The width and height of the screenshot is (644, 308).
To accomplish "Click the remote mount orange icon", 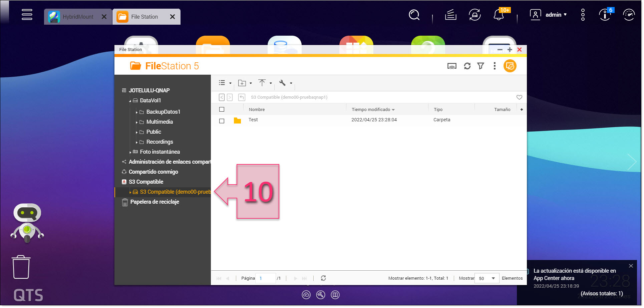I will click(x=510, y=66).
